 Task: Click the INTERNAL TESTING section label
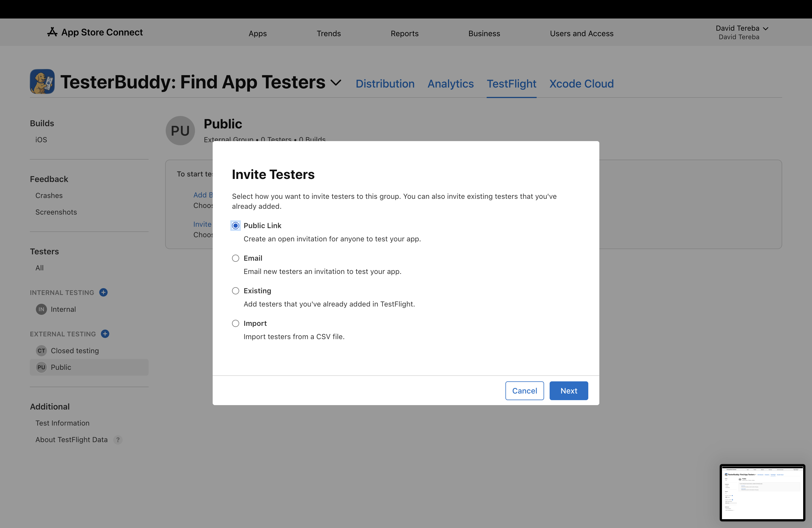click(62, 292)
